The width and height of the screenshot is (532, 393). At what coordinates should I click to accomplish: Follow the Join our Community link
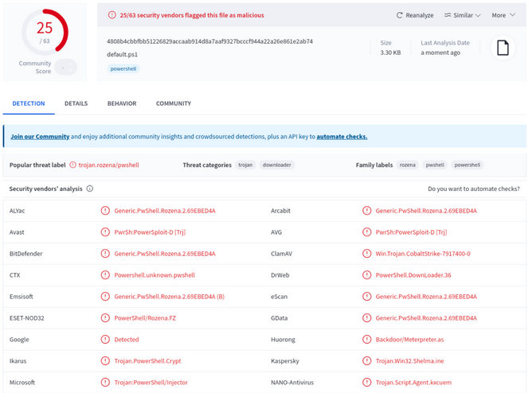click(40, 137)
